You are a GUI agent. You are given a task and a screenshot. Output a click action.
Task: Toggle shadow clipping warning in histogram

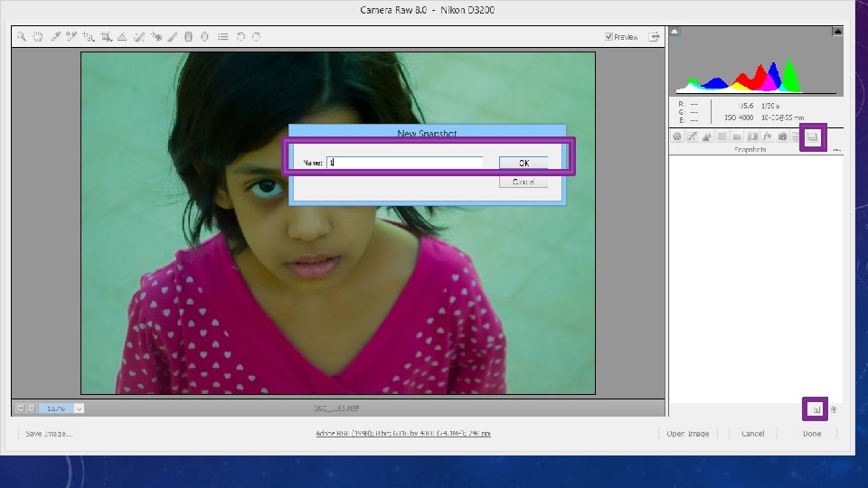(x=675, y=32)
